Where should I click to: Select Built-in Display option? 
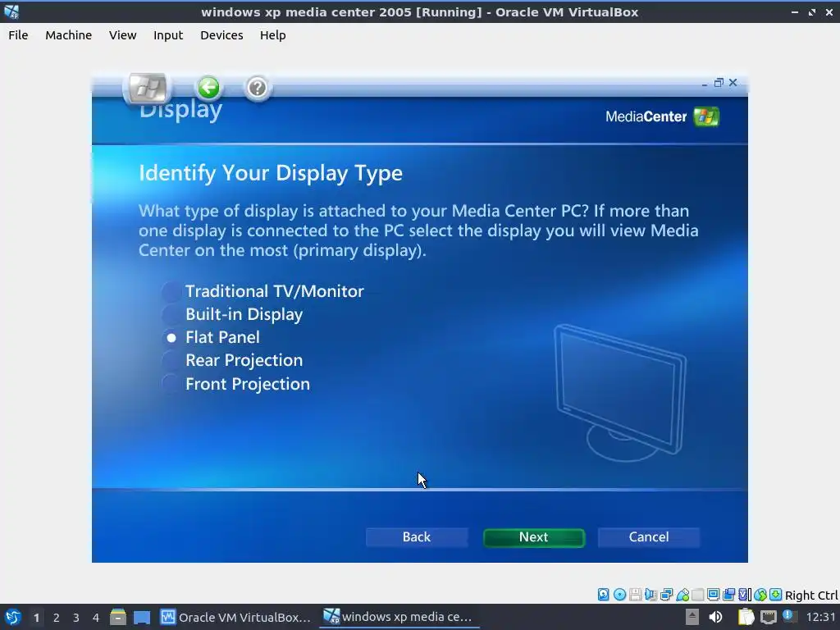click(232, 314)
